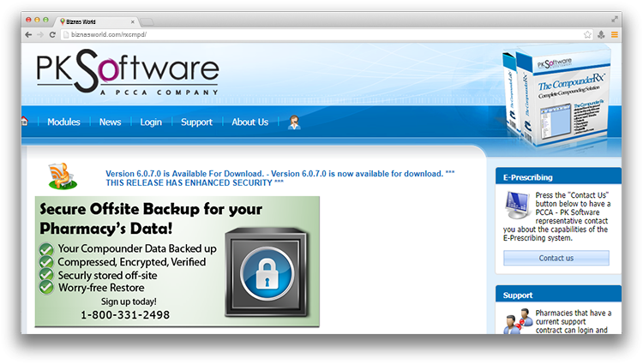The width and height of the screenshot is (643, 364).
Task: Open the News navigation item
Action: click(x=110, y=122)
